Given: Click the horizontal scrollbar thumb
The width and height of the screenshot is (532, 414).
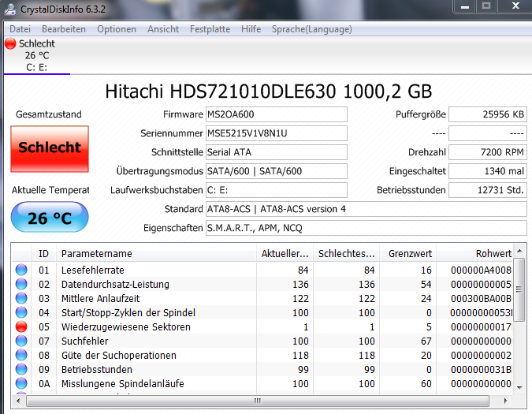Looking at the screenshot, I should click(258, 401).
